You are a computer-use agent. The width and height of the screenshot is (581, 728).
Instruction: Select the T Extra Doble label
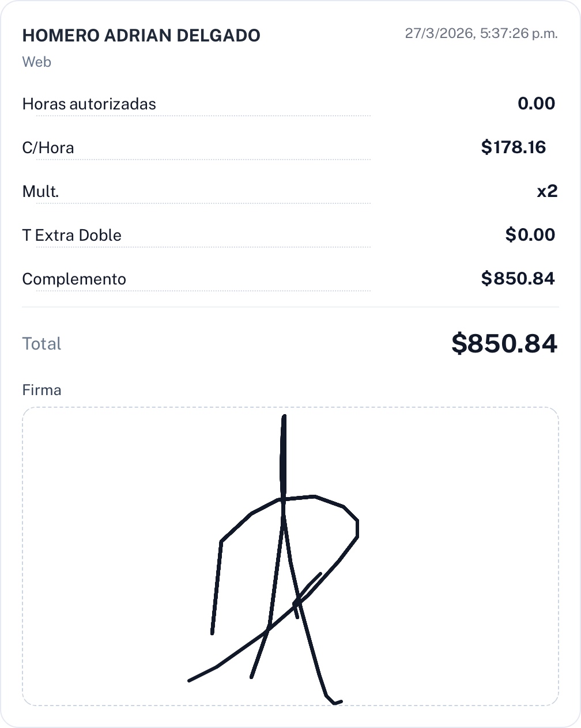click(x=71, y=236)
